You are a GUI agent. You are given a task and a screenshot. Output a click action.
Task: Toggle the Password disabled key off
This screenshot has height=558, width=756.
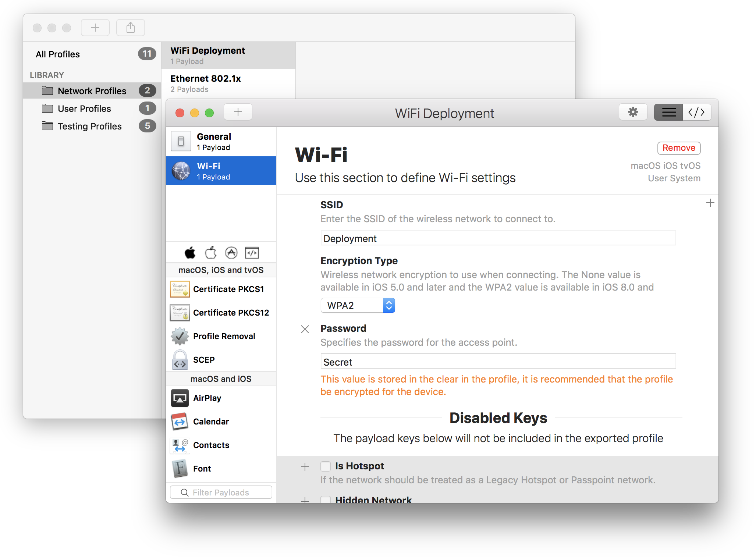pyautogui.click(x=305, y=330)
